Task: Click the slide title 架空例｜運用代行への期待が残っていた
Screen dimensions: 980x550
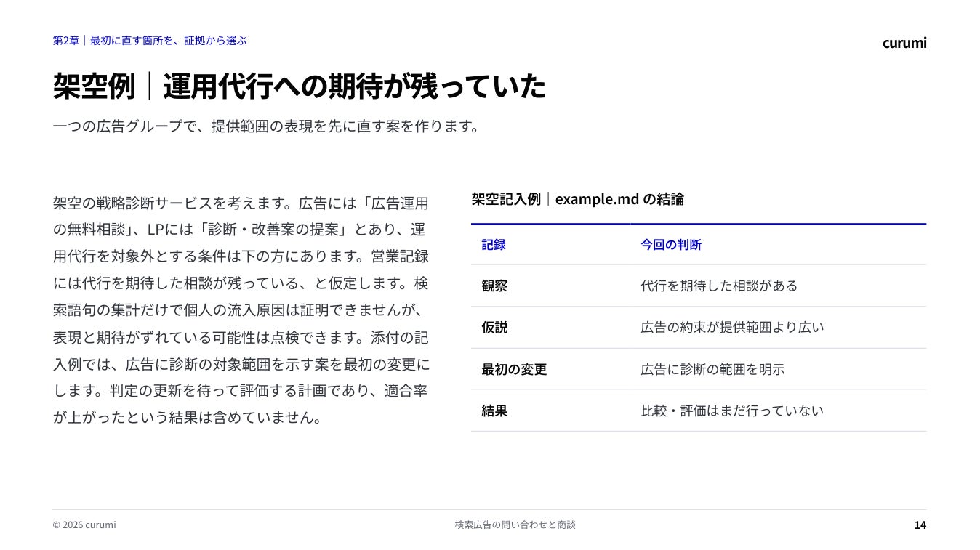Action: (299, 86)
